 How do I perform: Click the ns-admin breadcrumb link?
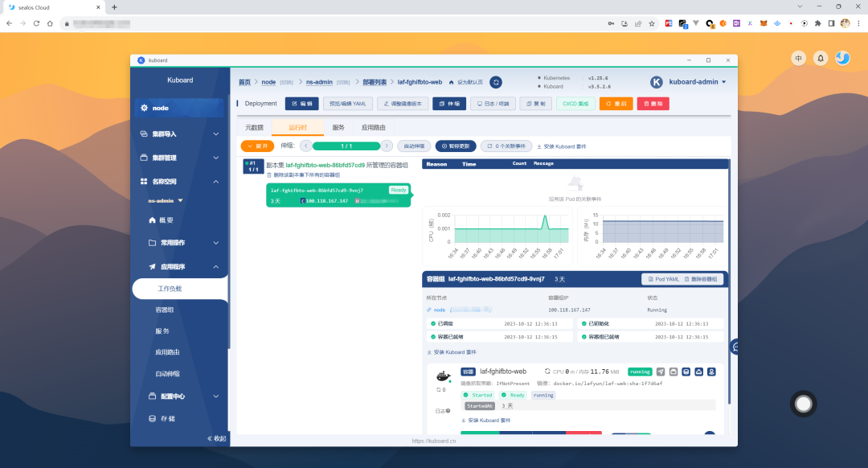pos(319,82)
